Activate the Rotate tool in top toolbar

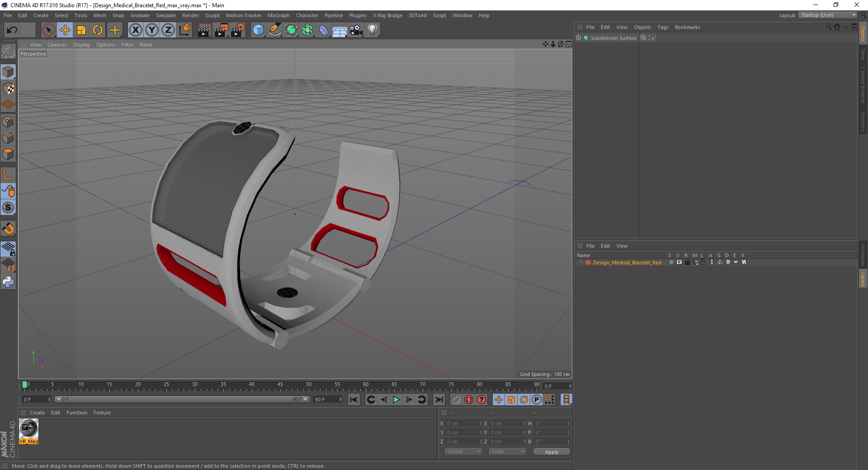(x=98, y=30)
